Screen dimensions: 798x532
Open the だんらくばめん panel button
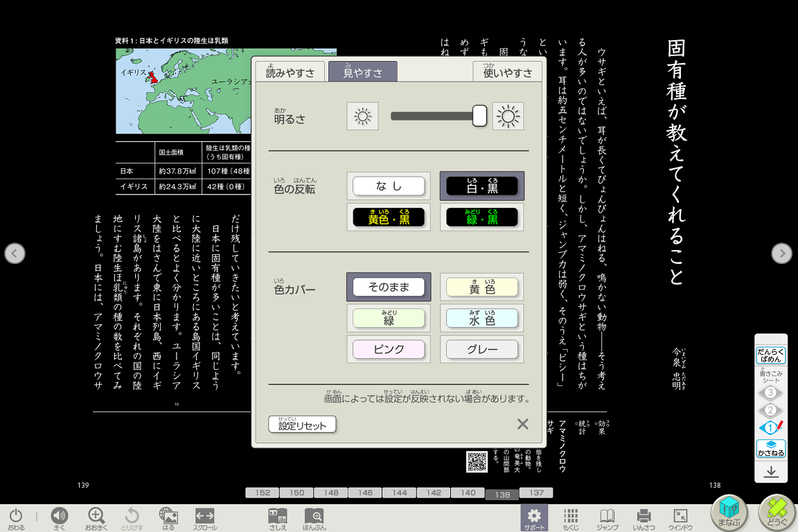pos(770,355)
